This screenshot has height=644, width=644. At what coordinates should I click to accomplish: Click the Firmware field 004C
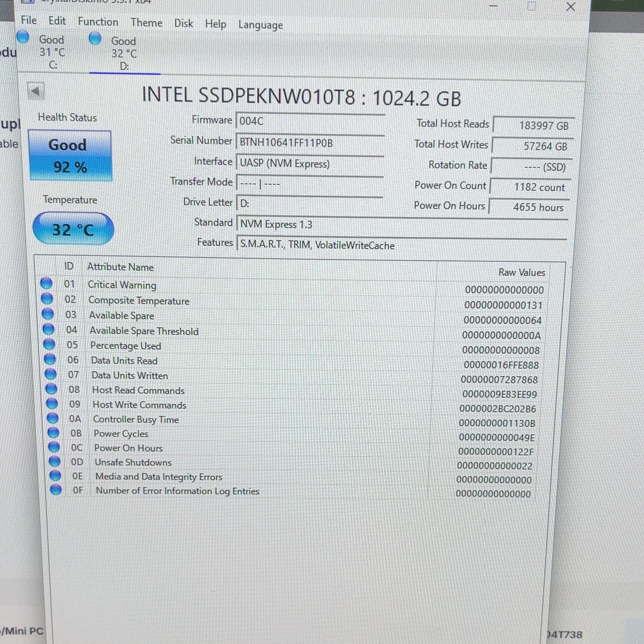[x=310, y=121]
